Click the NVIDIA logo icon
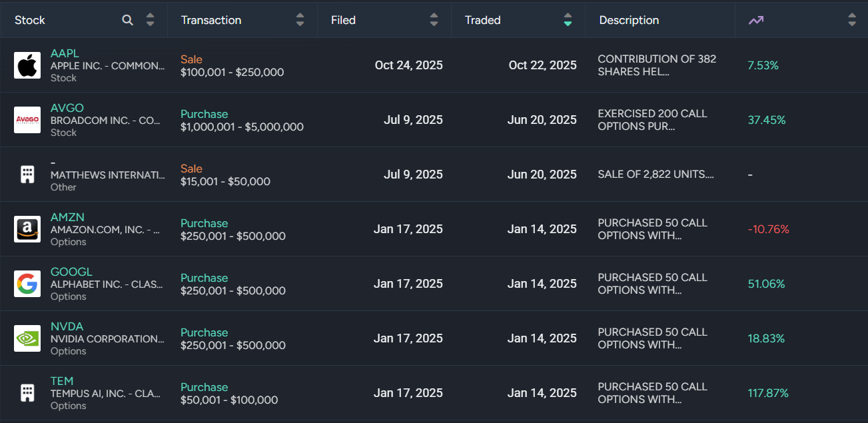868x423 pixels. click(27, 338)
